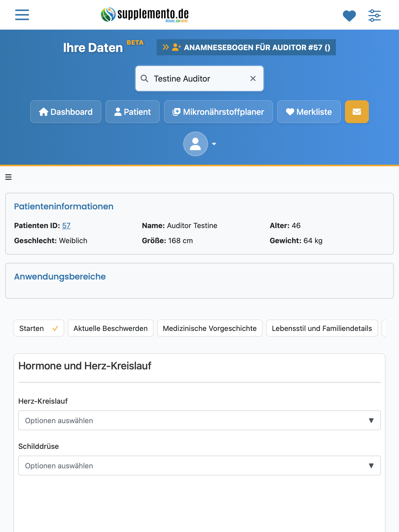
Task: Open the Herz-Kreislauf options dropdown
Action: (199, 420)
